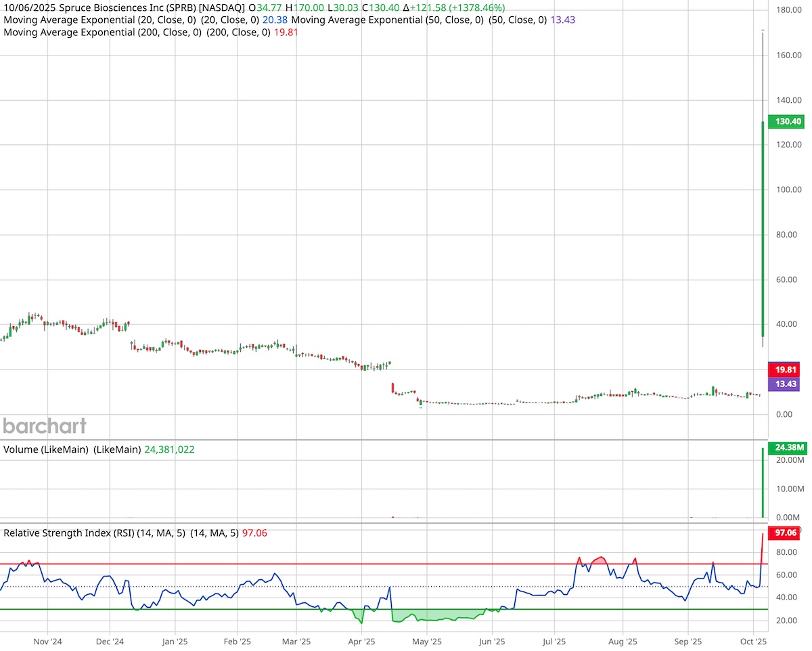Click the purple 13.43 EMA price tag
The image size is (812, 651).
click(785, 384)
